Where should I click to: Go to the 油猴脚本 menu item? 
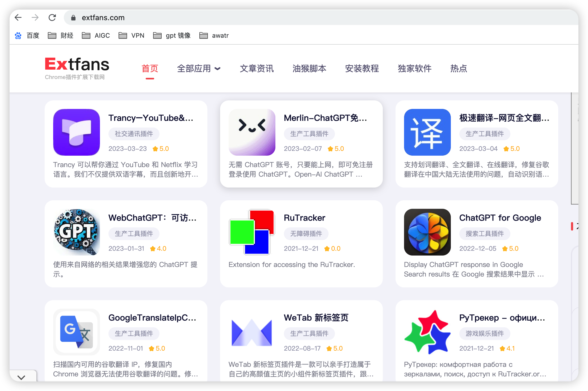click(309, 69)
